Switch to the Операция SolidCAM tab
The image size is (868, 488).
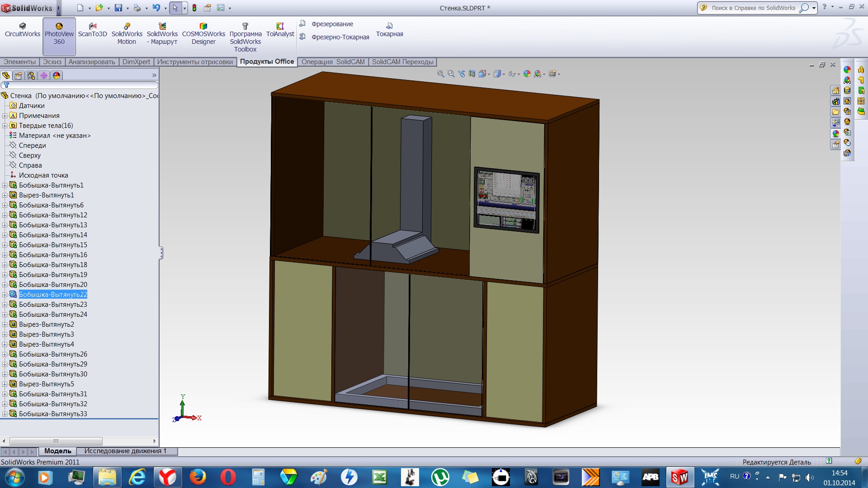point(333,62)
